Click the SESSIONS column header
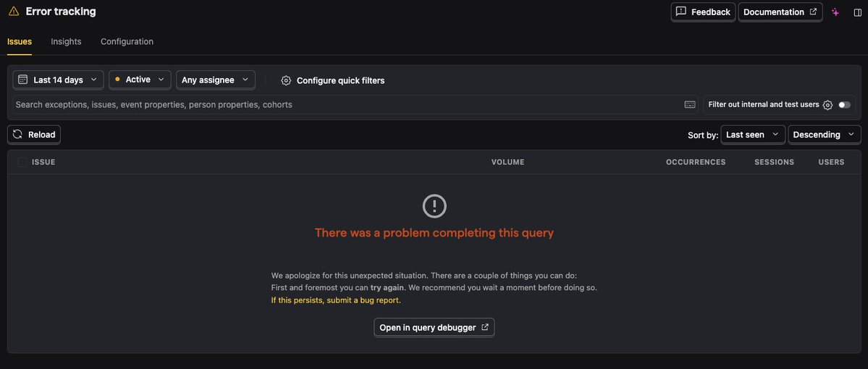 point(774,162)
